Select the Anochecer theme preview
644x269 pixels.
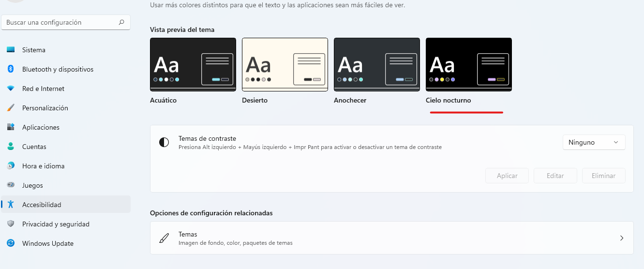click(377, 64)
